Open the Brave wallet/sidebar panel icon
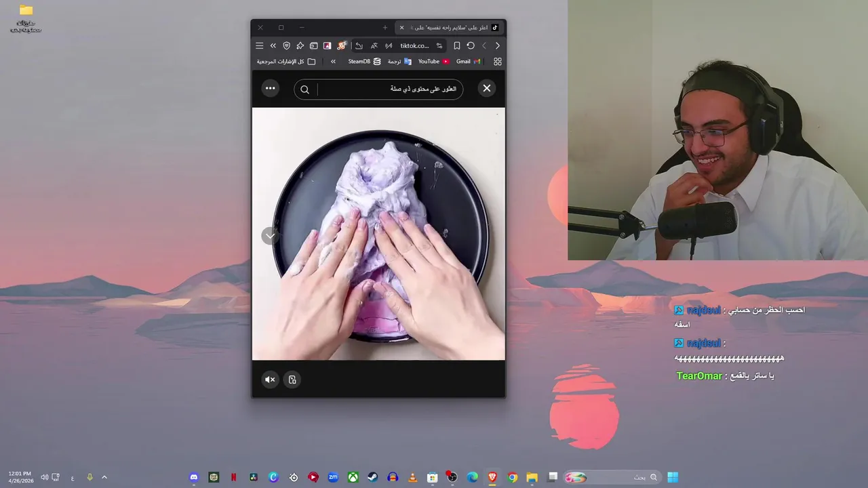This screenshot has width=868, height=488. pyautogui.click(x=313, y=45)
